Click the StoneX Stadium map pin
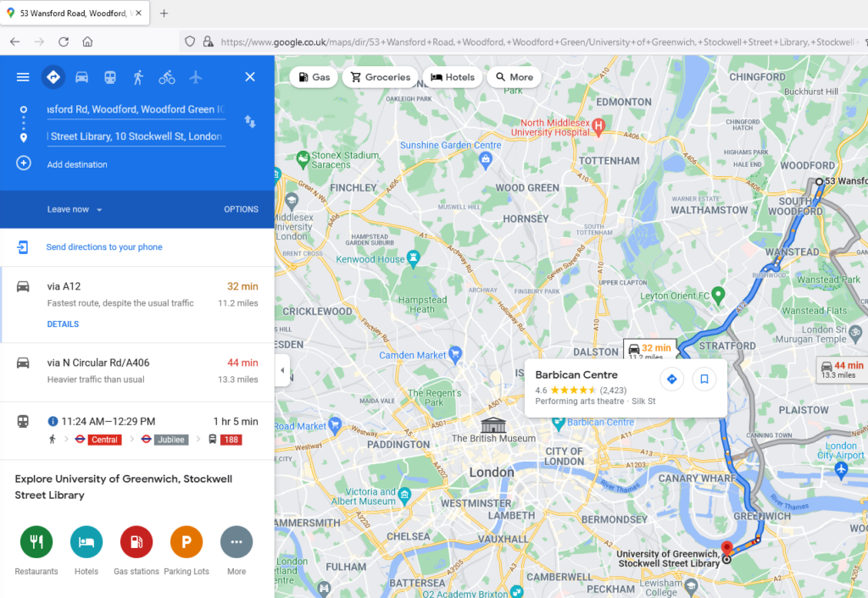Viewport: 868px width, 598px height. coord(303,159)
